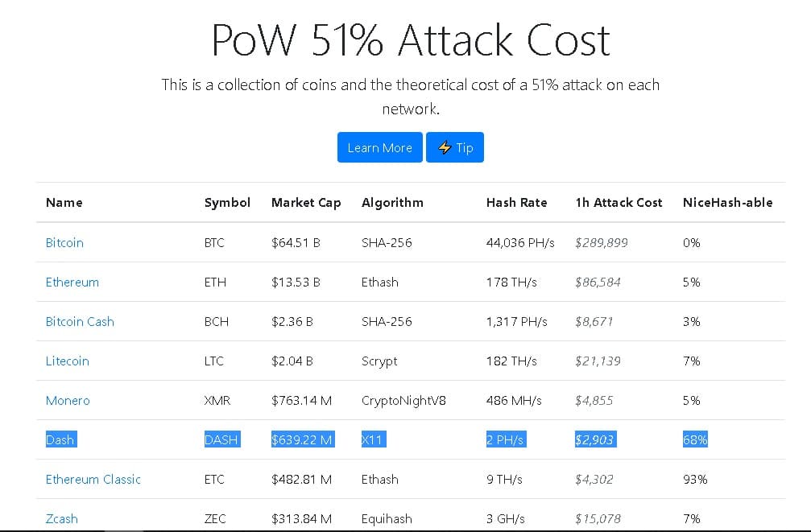Click Bitcoin's $289,899 attack cost
The width and height of the screenshot is (811, 532).
click(x=602, y=242)
